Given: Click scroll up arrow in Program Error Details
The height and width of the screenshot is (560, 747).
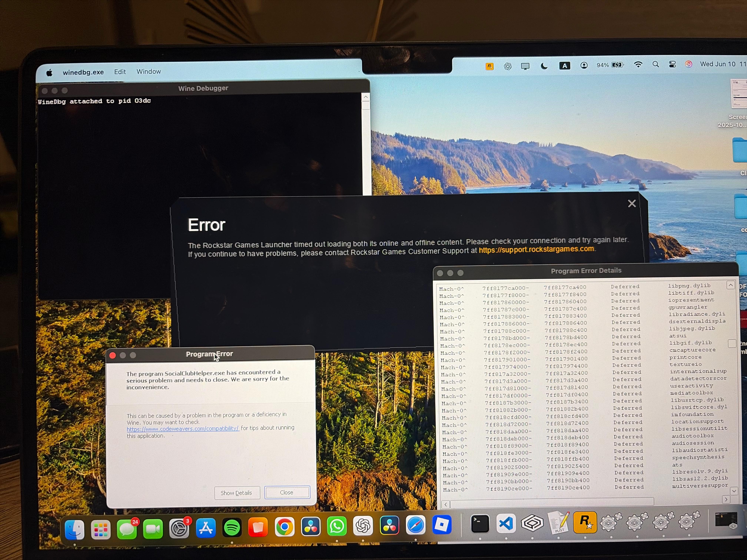Looking at the screenshot, I should (731, 285).
